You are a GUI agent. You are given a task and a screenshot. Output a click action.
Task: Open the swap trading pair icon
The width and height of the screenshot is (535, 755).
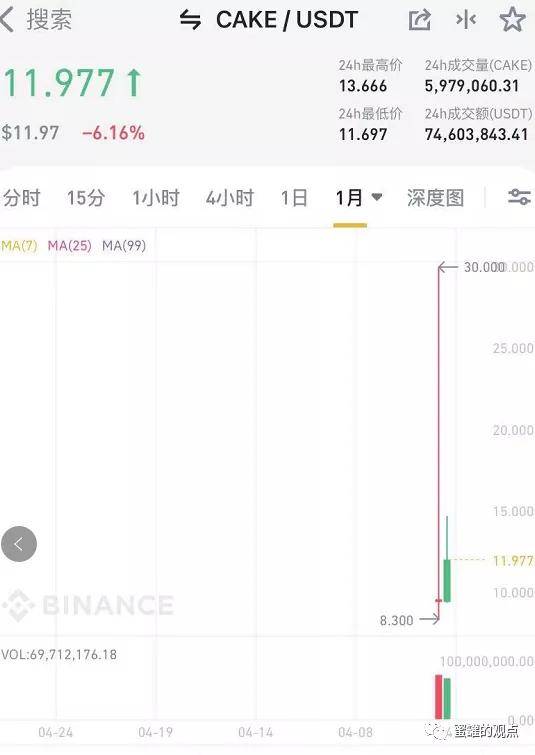point(190,20)
